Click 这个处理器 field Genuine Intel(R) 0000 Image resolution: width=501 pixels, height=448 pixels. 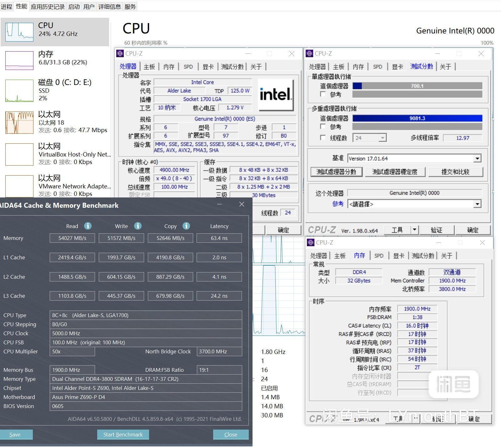tap(414, 193)
